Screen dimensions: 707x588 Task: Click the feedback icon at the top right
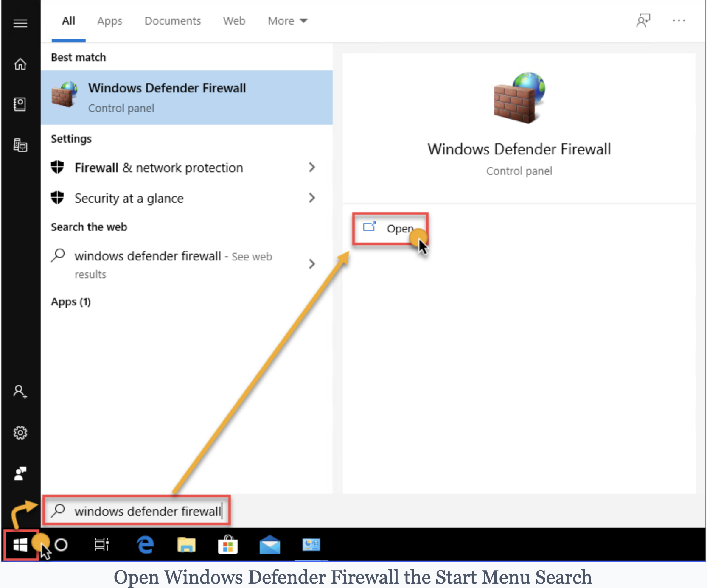(643, 20)
